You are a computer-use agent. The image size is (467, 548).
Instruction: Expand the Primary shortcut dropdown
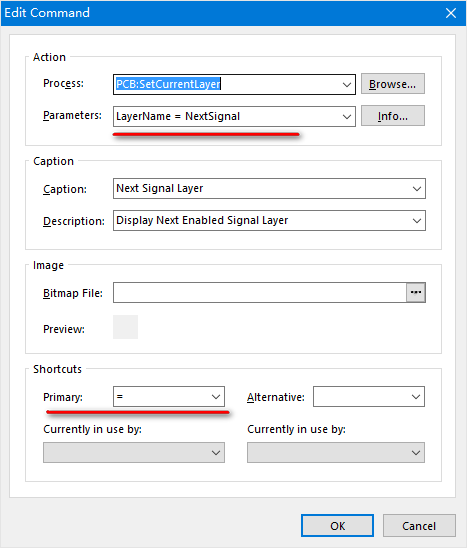tap(216, 397)
